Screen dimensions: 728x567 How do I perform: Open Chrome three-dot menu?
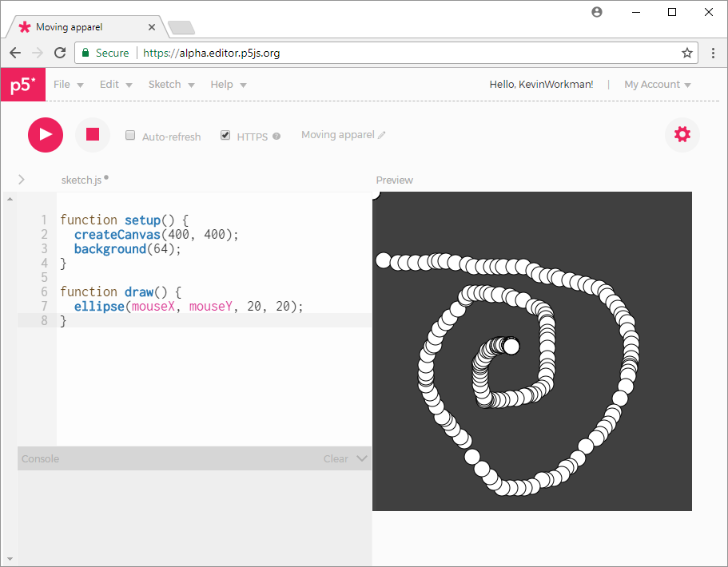pyautogui.click(x=713, y=53)
